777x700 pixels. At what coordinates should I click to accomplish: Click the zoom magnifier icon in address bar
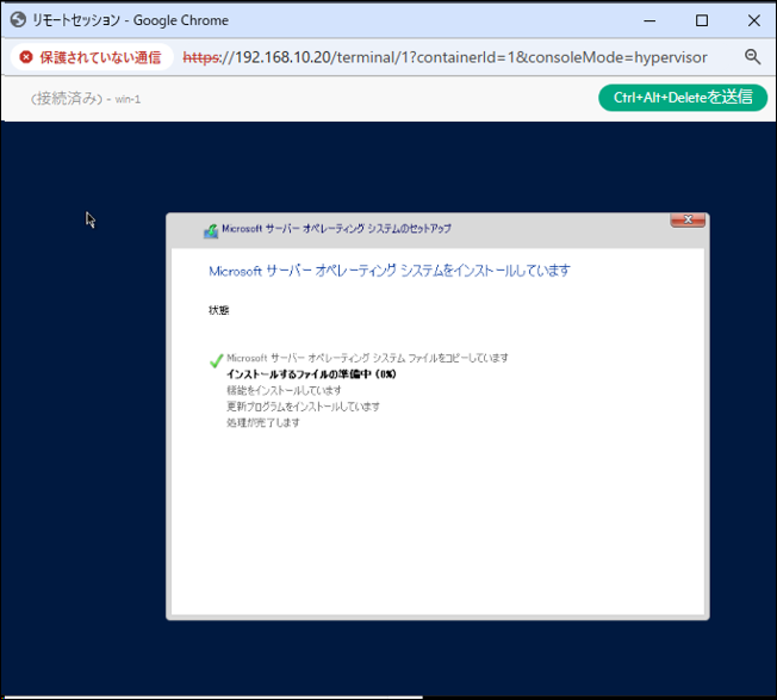point(752,57)
